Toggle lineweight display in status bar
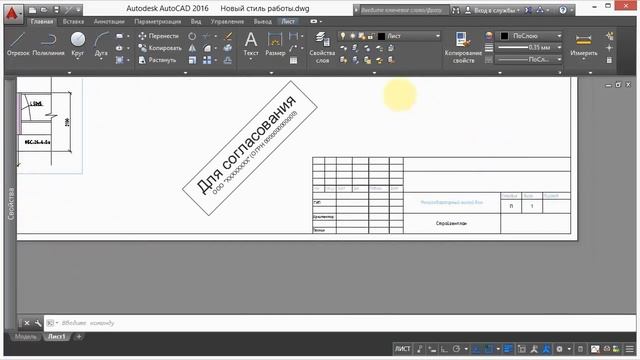This screenshot has width=640, height=360. (x=508, y=349)
